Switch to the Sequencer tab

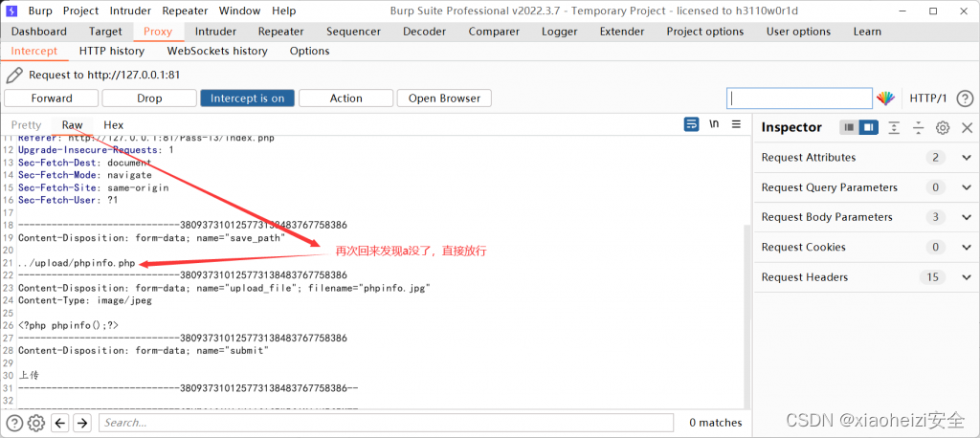tap(353, 32)
